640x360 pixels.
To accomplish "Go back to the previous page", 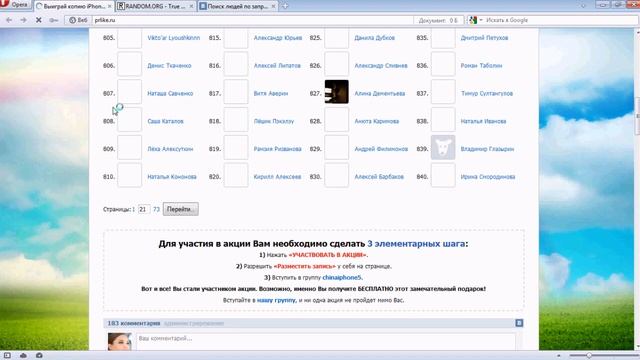I will pyautogui.click(x=9, y=20).
